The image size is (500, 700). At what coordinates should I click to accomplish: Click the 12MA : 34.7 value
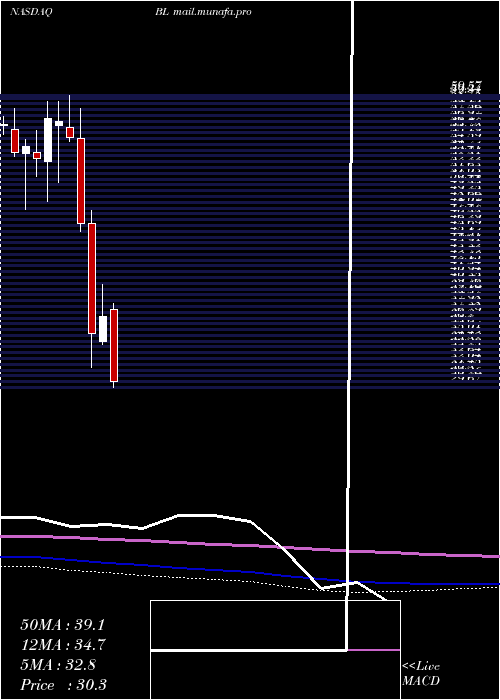[x=63, y=645]
